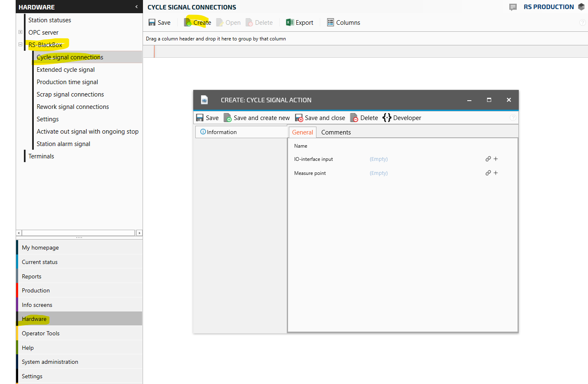588x384 pixels.
Task: Open the comments icon near RS Production
Action: tap(513, 7)
